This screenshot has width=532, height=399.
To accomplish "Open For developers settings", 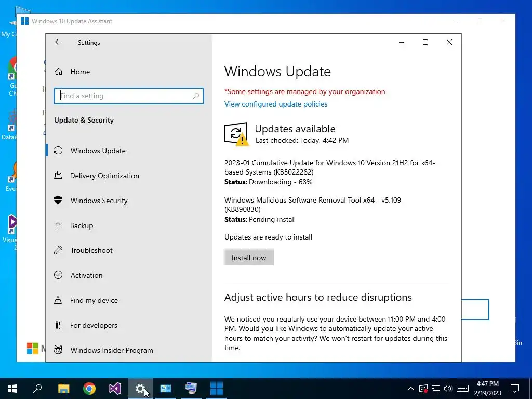I will pos(129,325).
